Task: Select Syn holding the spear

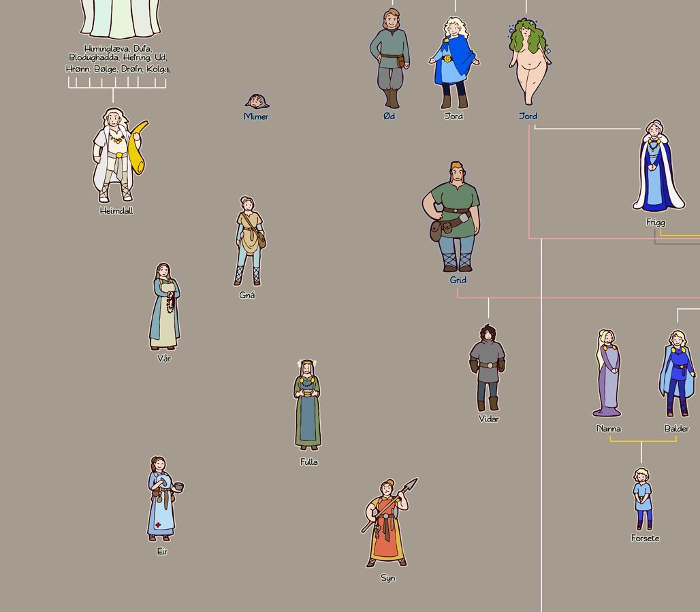Action: coord(387,524)
